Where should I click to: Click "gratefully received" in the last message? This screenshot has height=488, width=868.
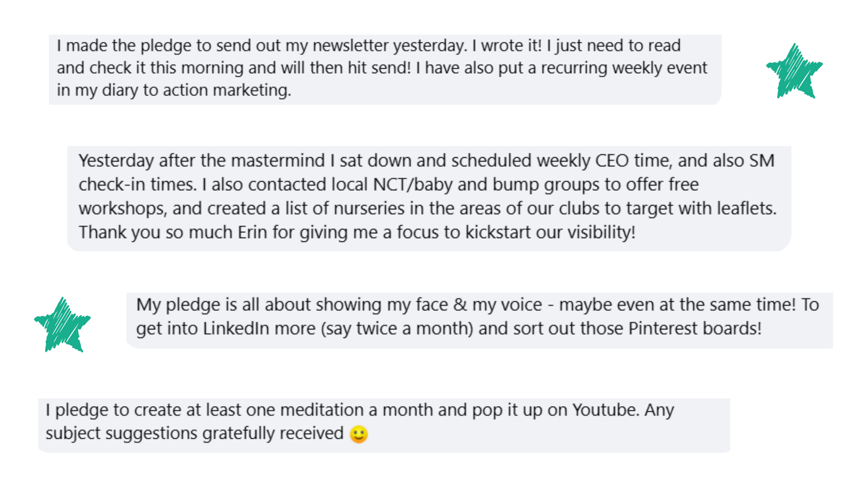pyautogui.click(x=273, y=433)
